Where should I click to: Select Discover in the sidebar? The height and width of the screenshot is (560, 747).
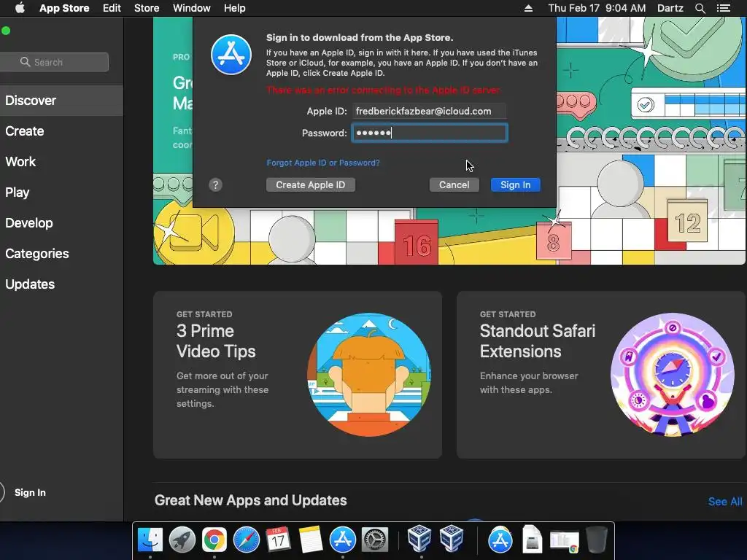(x=61, y=101)
